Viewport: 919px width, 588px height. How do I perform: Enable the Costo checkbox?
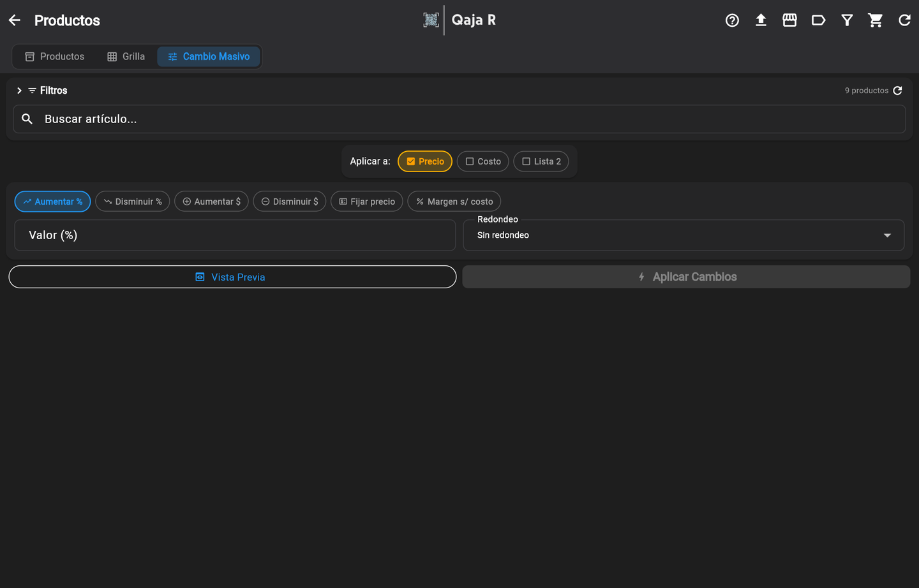coord(483,161)
